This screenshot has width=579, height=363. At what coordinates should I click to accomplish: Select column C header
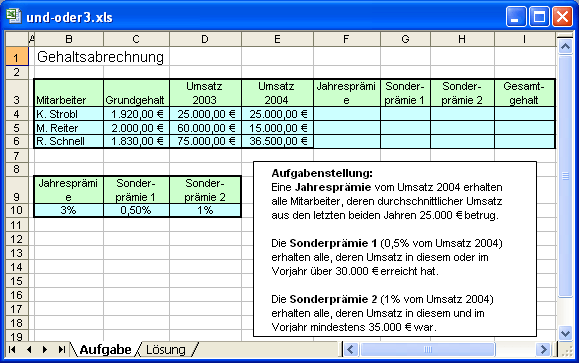136,39
